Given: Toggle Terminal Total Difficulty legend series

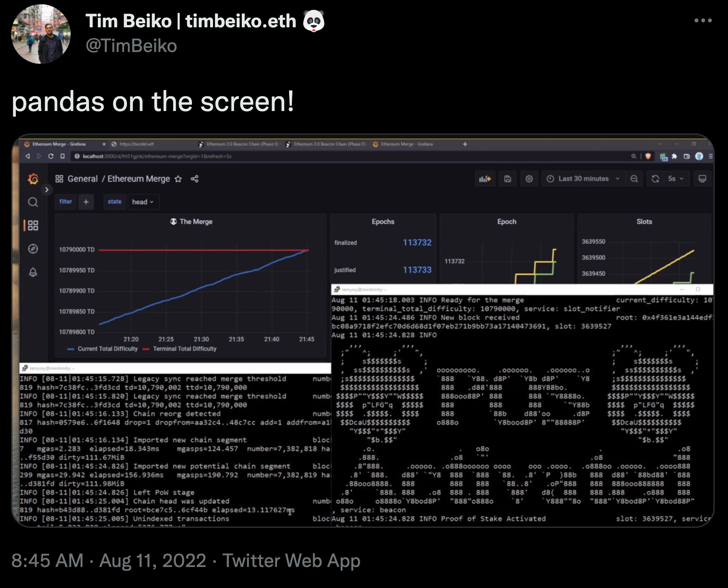Looking at the screenshot, I should (185, 349).
